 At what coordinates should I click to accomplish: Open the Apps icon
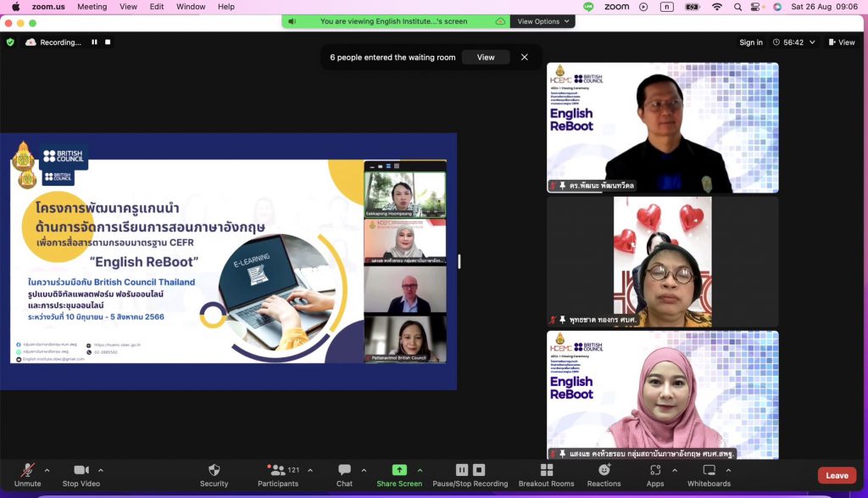pyautogui.click(x=655, y=470)
